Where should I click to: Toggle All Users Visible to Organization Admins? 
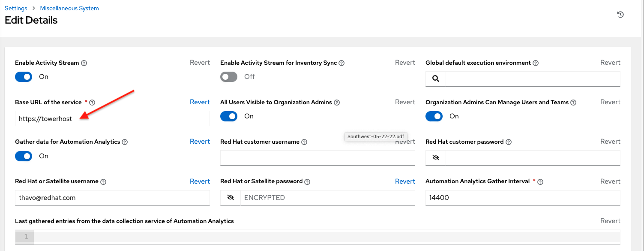click(229, 116)
